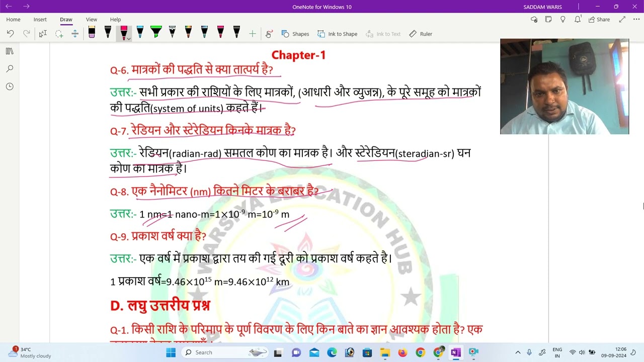Open the Microsoft Store from taskbar
This screenshot has height=362, width=644.
(x=367, y=352)
